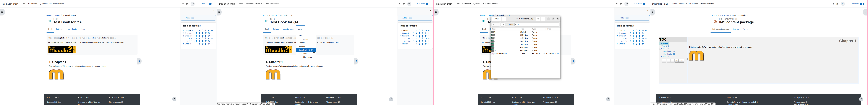Collapse the open More menu in second page
Screen dimensions: 868x105
[x=300, y=29]
